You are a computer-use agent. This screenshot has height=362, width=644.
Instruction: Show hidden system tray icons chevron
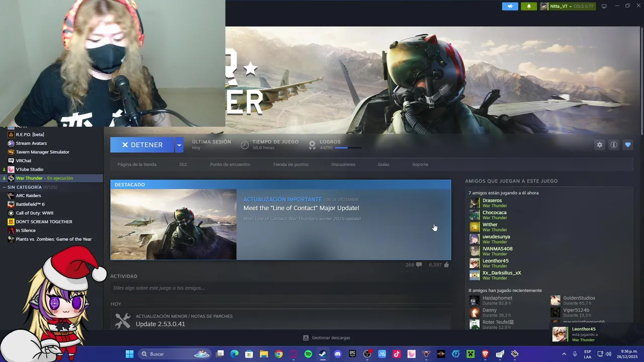[565, 354]
